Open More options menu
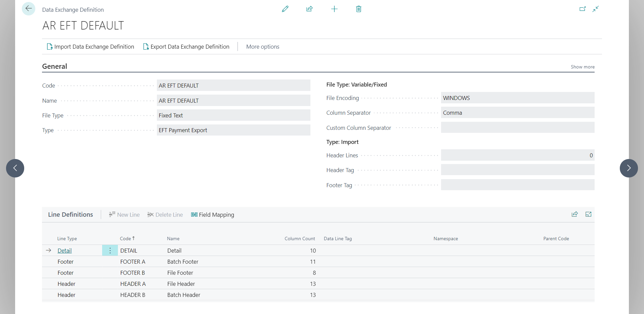The height and width of the screenshot is (314, 644). point(263,47)
